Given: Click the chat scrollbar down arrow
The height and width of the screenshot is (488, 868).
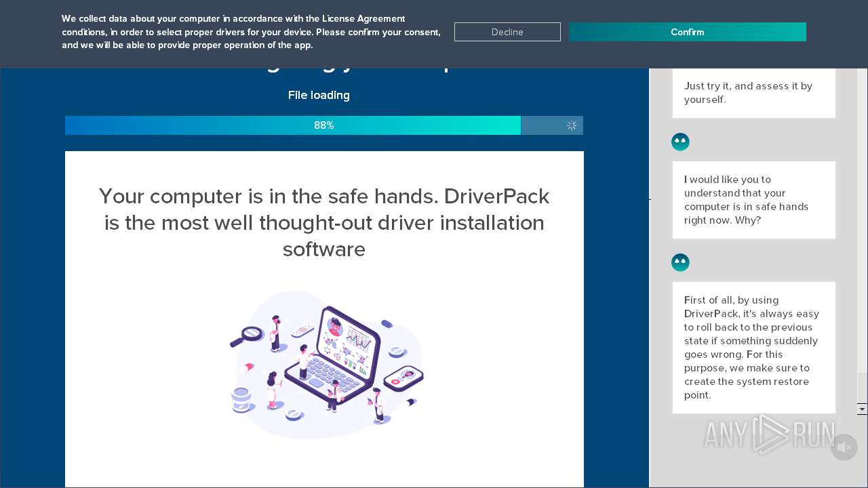Looking at the screenshot, I should click(x=862, y=409).
